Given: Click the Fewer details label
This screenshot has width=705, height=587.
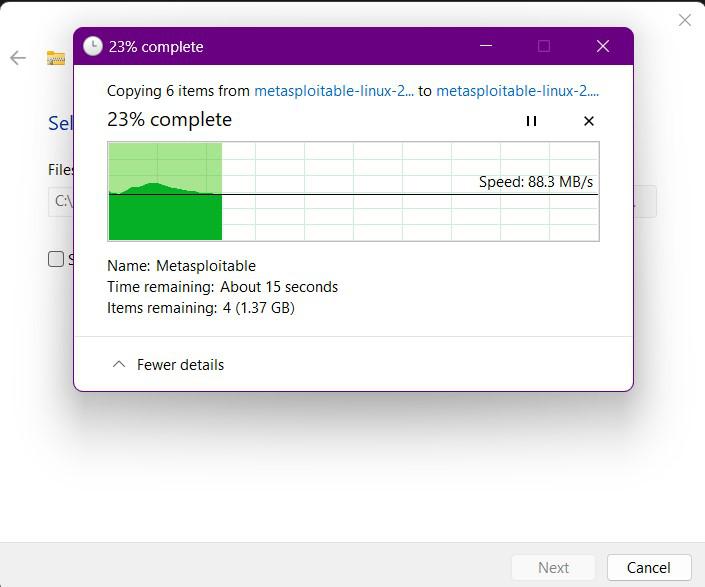Looking at the screenshot, I should (x=180, y=365).
